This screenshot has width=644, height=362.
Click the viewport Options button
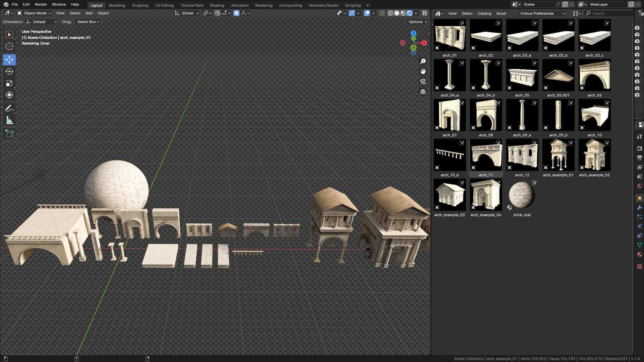click(417, 22)
